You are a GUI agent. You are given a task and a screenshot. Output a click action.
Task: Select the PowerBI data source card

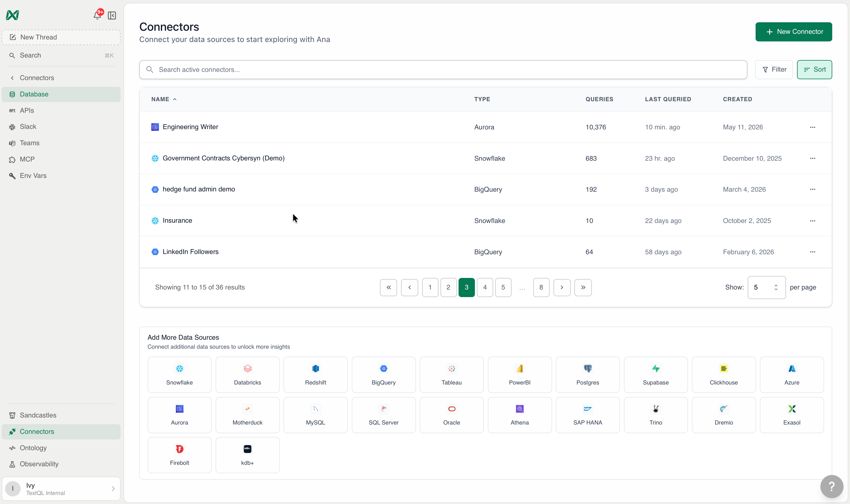point(520,375)
